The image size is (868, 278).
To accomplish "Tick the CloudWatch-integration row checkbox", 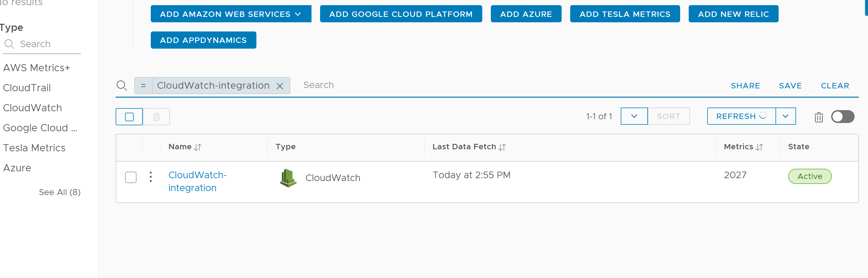I will click(x=131, y=177).
